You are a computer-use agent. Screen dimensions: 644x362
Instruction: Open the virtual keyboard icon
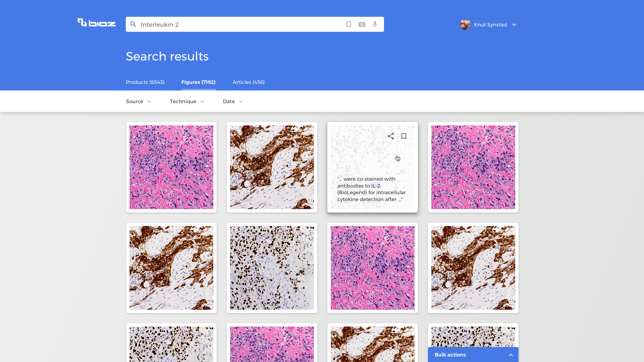point(362,24)
